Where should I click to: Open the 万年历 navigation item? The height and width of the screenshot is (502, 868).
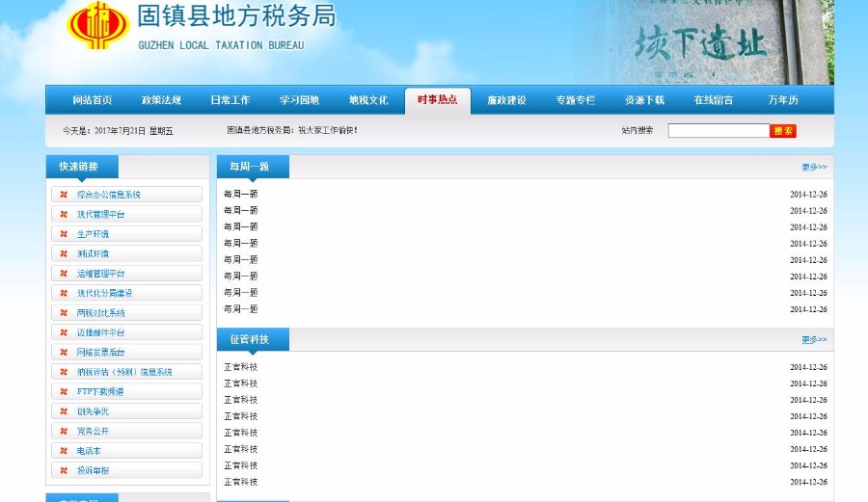pyautogui.click(x=782, y=100)
